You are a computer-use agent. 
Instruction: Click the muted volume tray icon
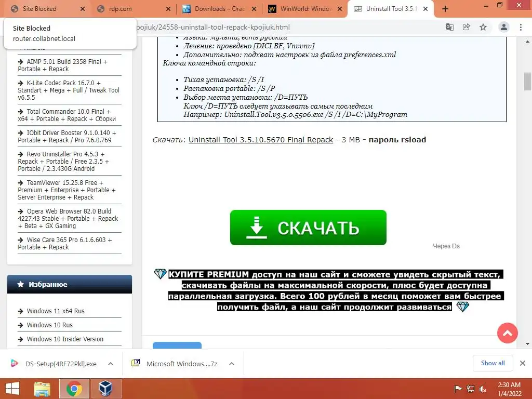[x=483, y=389]
